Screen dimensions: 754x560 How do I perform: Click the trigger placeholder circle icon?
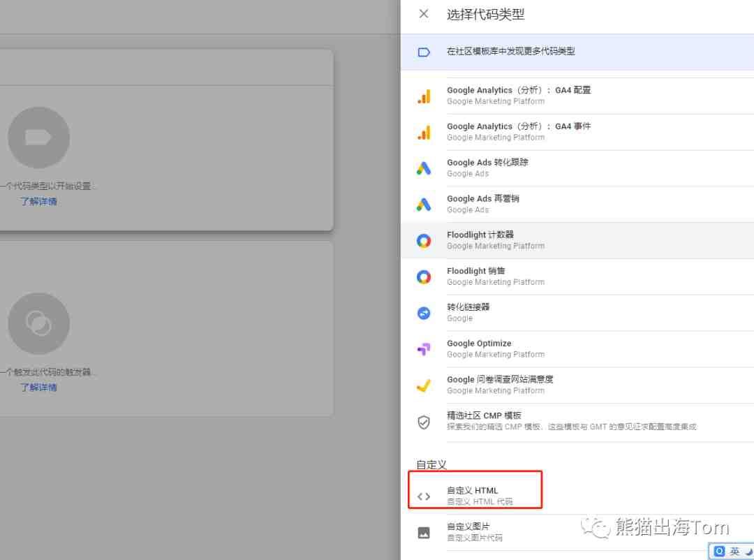pos(39,324)
